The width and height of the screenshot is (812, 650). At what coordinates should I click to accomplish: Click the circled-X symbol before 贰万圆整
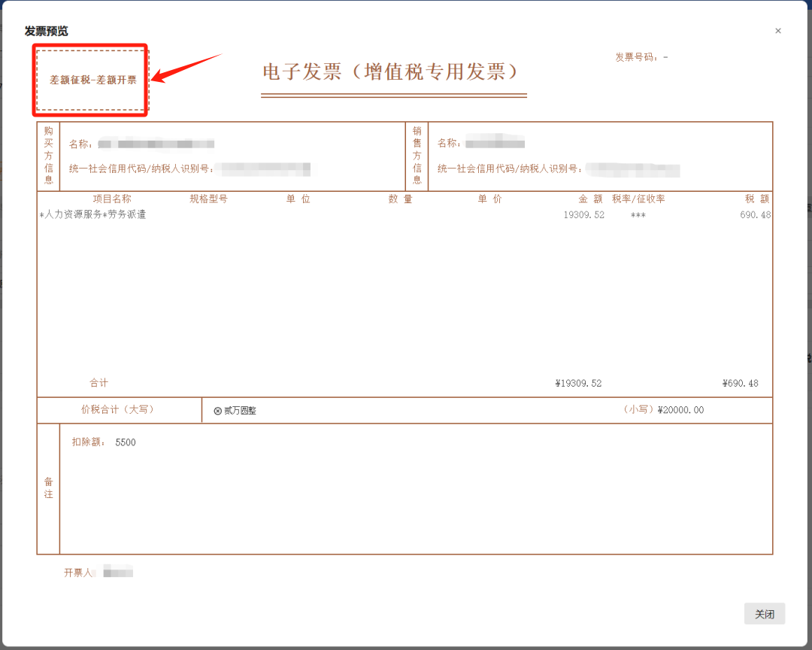217,411
